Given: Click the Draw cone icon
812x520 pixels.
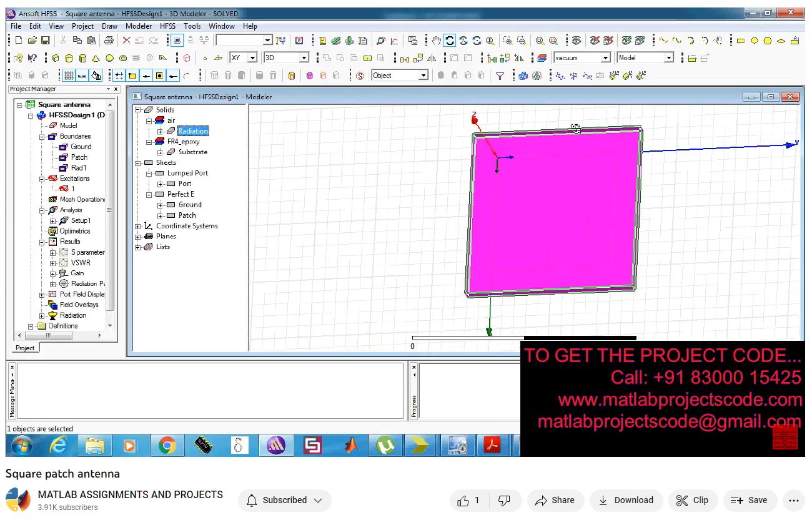Looking at the screenshot, I should click(96, 58).
